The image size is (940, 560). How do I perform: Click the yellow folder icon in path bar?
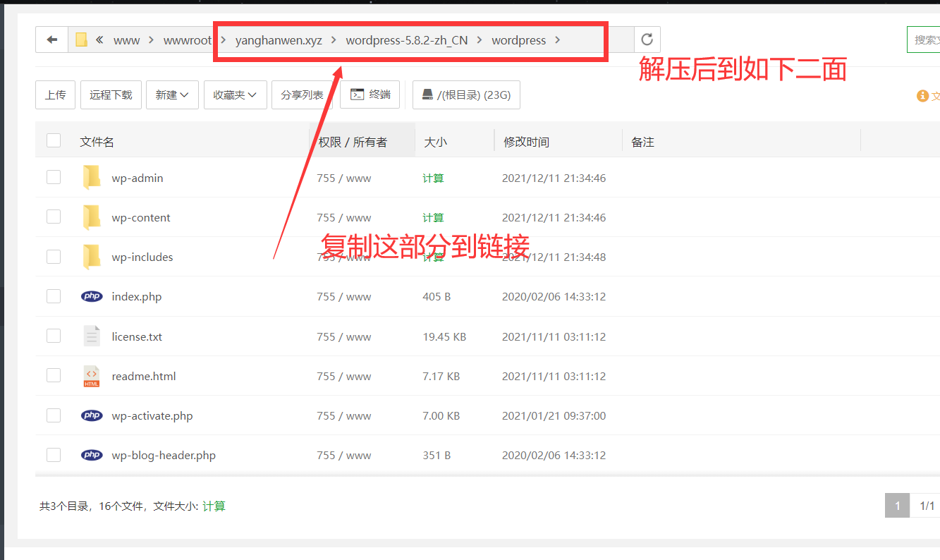pos(81,40)
